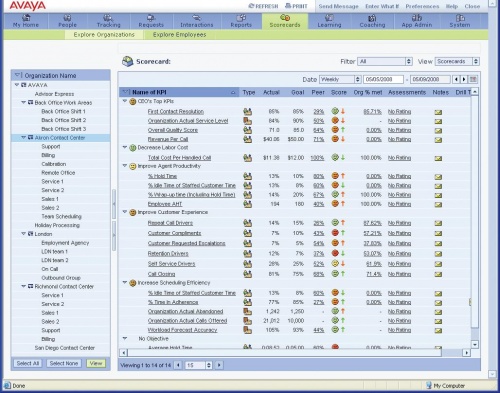This screenshot has height=393, width=500.
Task: Click type icon for % Hold Time
Action: point(247,176)
